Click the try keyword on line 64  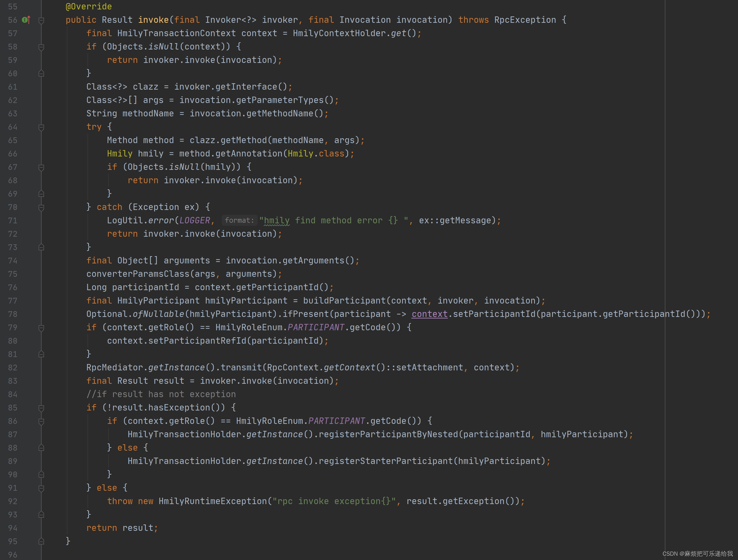pos(94,127)
